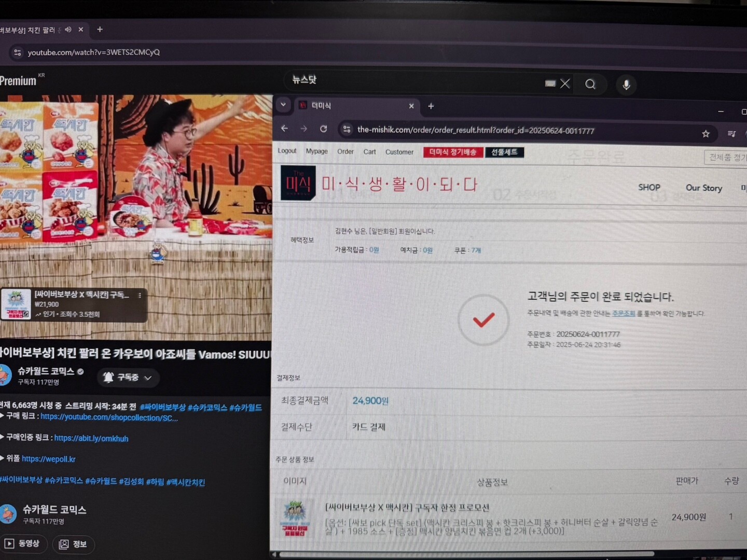The image size is (747, 560).
Task: Open the channel's 정보 about button
Action: pos(73,544)
